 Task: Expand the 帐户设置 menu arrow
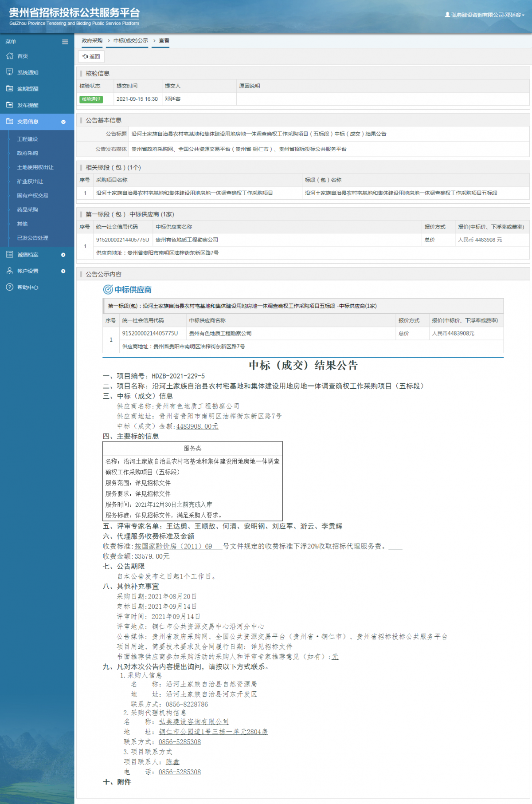coord(63,271)
